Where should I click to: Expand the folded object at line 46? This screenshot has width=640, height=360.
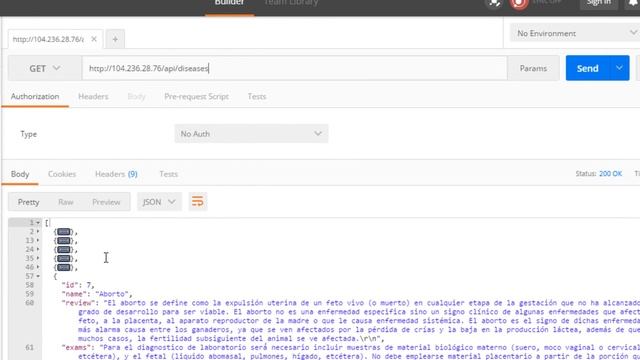pos(38,267)
